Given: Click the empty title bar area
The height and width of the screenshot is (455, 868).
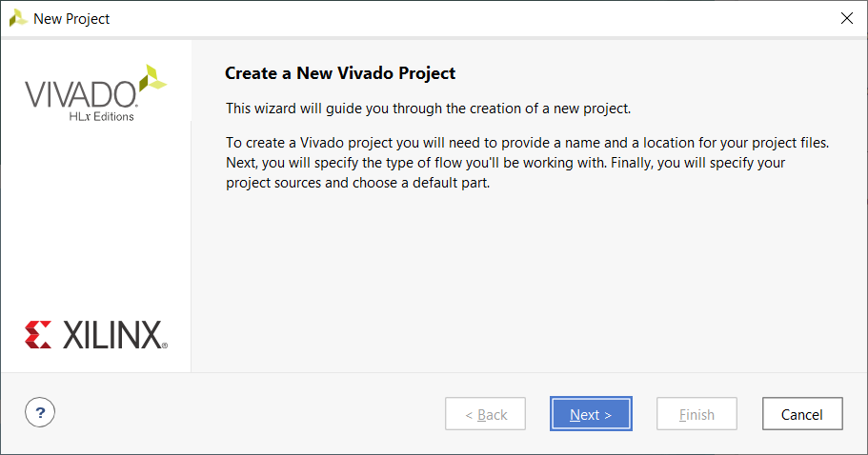Looking at the screenshot, I should pos(471,18).
